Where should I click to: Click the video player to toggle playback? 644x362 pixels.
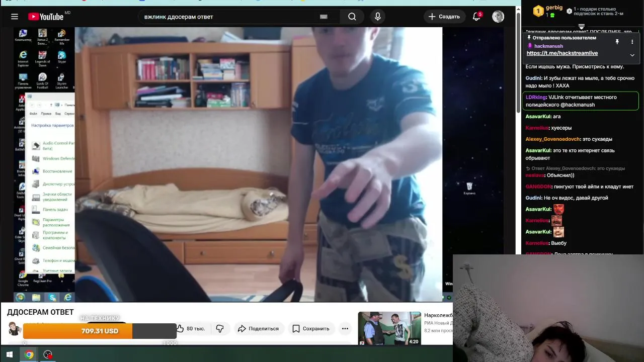258,164
